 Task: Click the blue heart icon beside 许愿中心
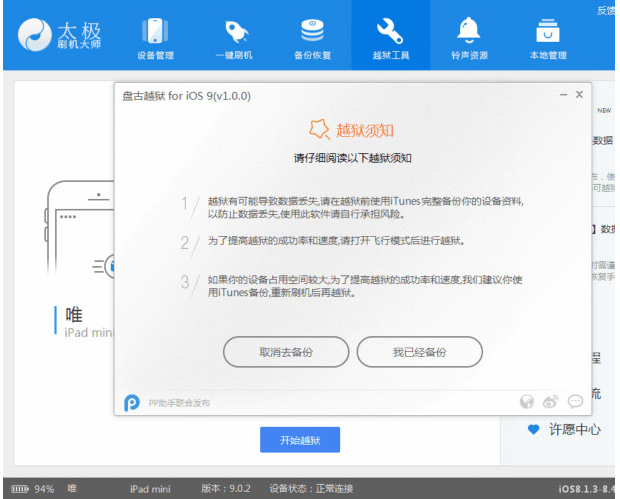pyautogui.click(x=533, y=429)
